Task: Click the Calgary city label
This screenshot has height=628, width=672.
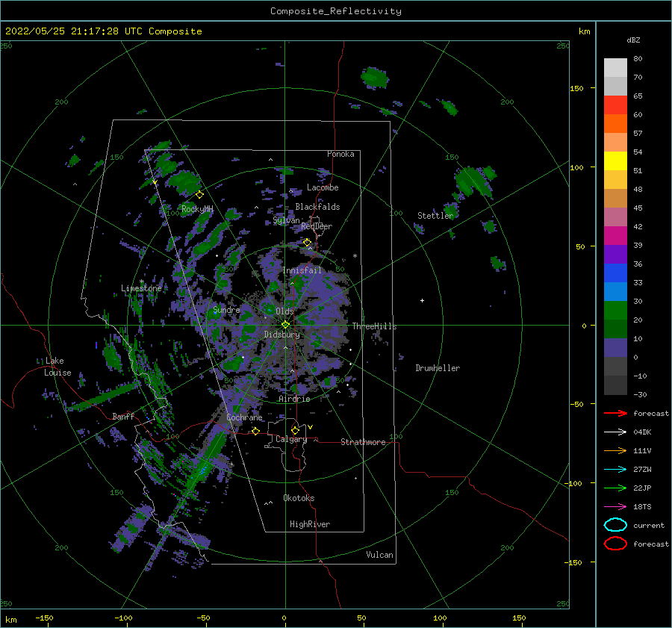Action: 291,439
